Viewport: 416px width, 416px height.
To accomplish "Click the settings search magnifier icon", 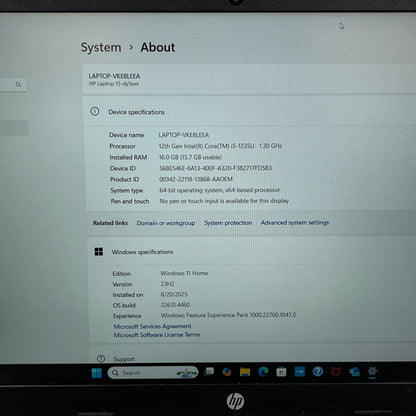I will 18,85.
